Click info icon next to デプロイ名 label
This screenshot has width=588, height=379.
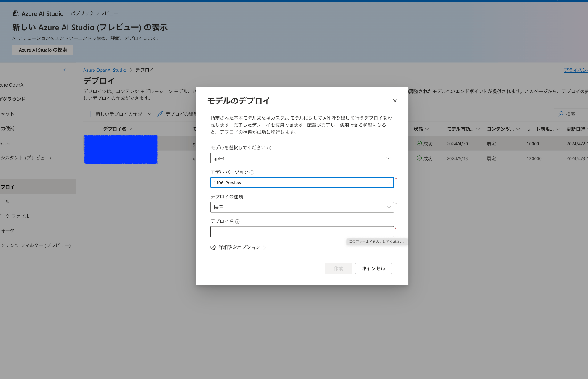click(x=237, y=221)
